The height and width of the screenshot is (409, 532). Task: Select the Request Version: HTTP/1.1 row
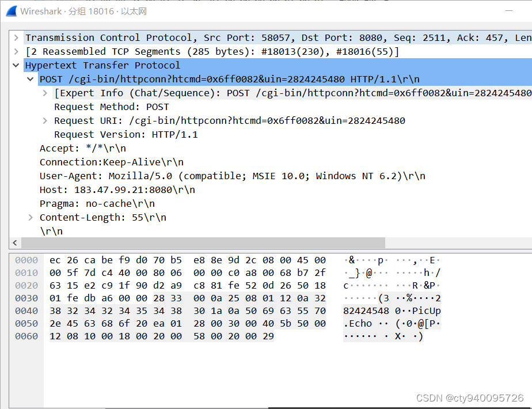coord(126,134)
